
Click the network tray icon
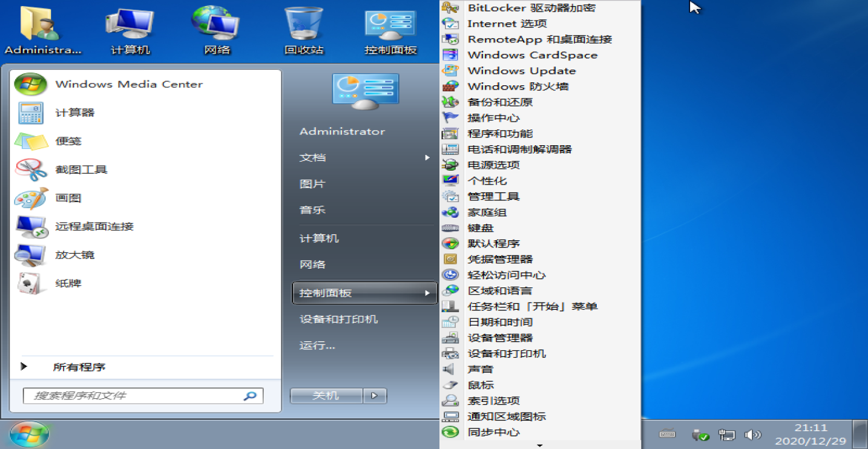click(x=726, y=434)
